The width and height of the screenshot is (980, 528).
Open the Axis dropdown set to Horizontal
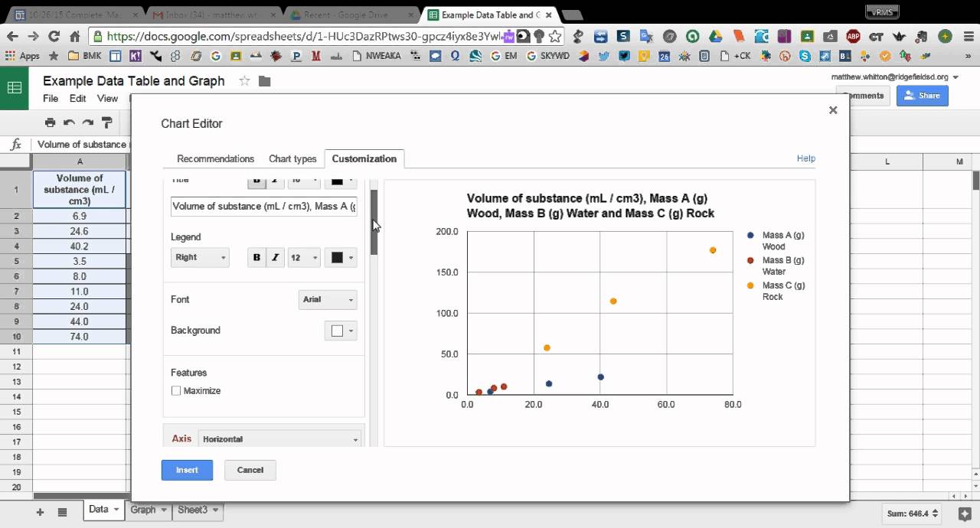point(279,439)
